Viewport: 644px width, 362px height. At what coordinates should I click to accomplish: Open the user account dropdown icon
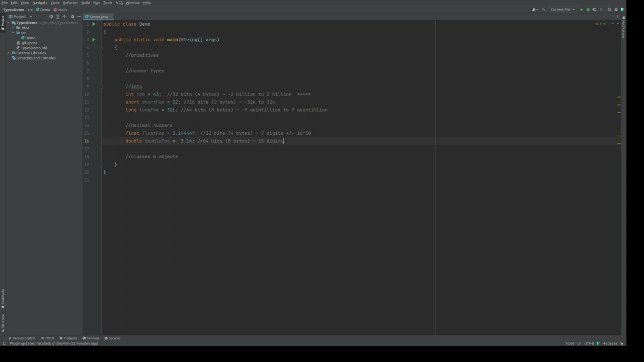click(x=535, y=10)
